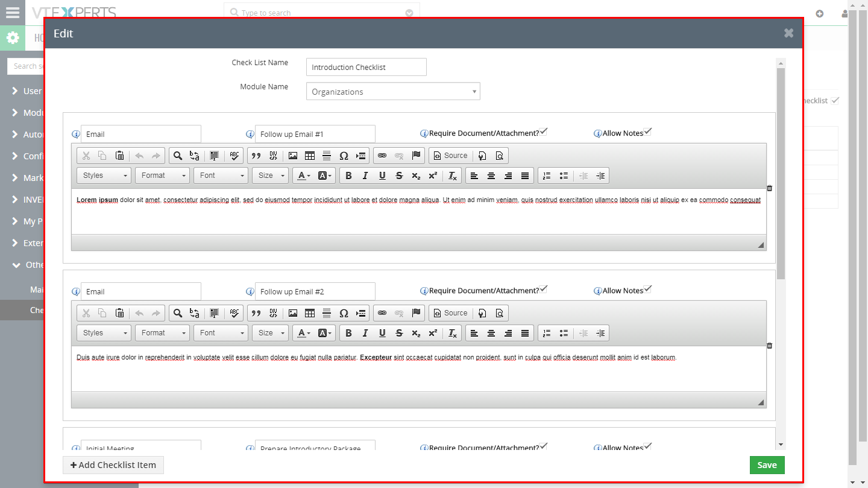Pick text color in Follow up Email #1 editor
The image size is (868, 488).
(x=303, y=176)
